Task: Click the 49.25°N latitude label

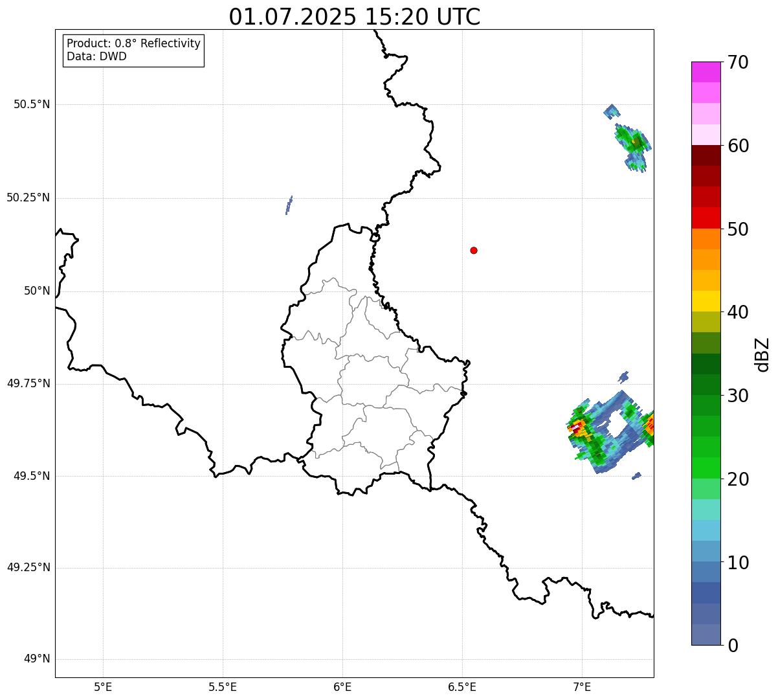Action: tap(28, 567)
